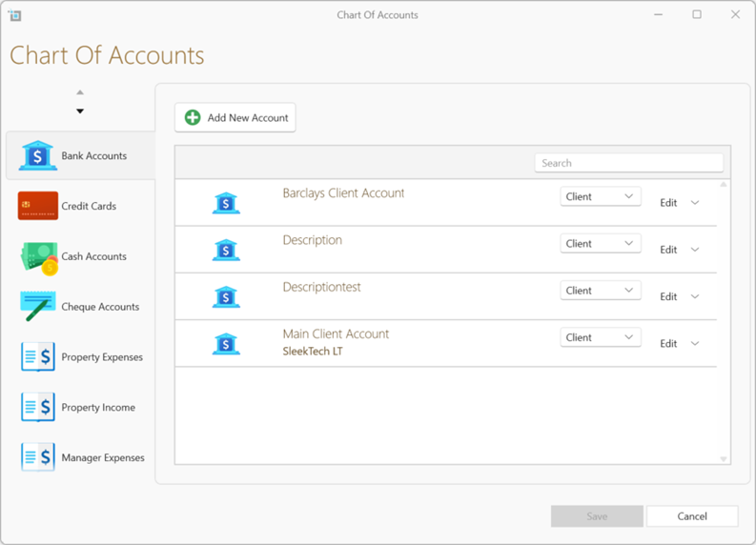Click the bank icon next to Main Client Account
This screenshot has width=756, height=545.
226,344
